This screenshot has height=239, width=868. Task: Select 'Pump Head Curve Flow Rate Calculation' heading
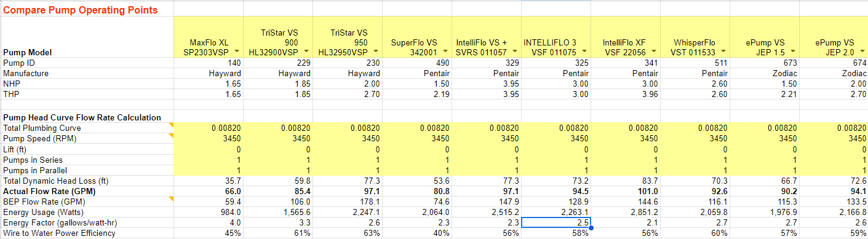coord(82,117)
